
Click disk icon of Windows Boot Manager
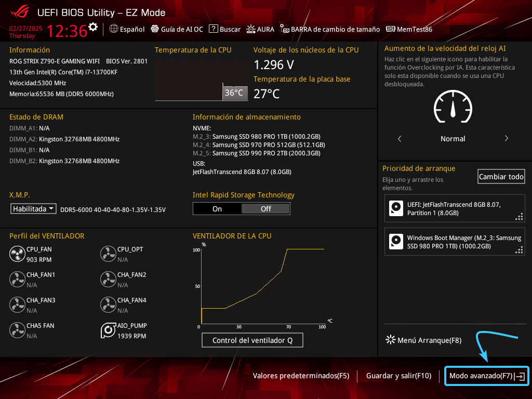[x=396, y=242]
